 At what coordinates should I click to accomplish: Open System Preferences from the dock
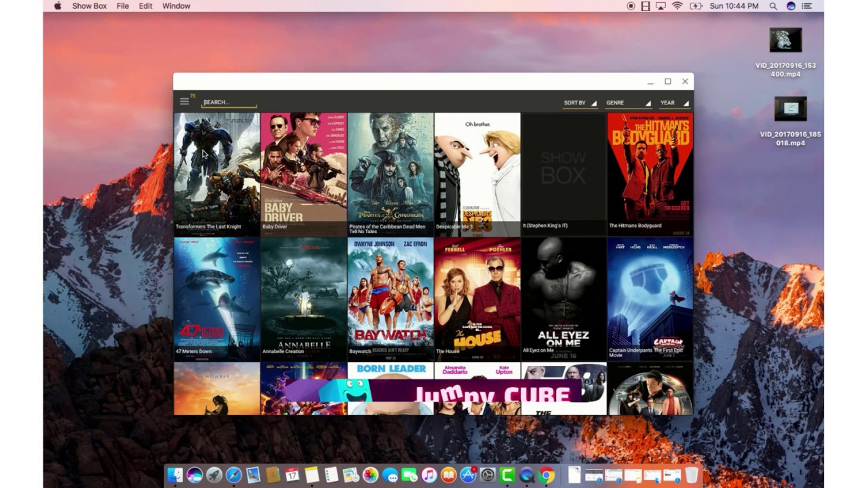(488, 475)
